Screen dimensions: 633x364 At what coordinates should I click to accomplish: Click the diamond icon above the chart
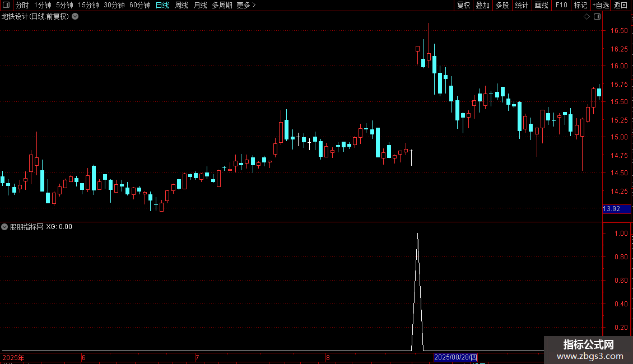587,17
